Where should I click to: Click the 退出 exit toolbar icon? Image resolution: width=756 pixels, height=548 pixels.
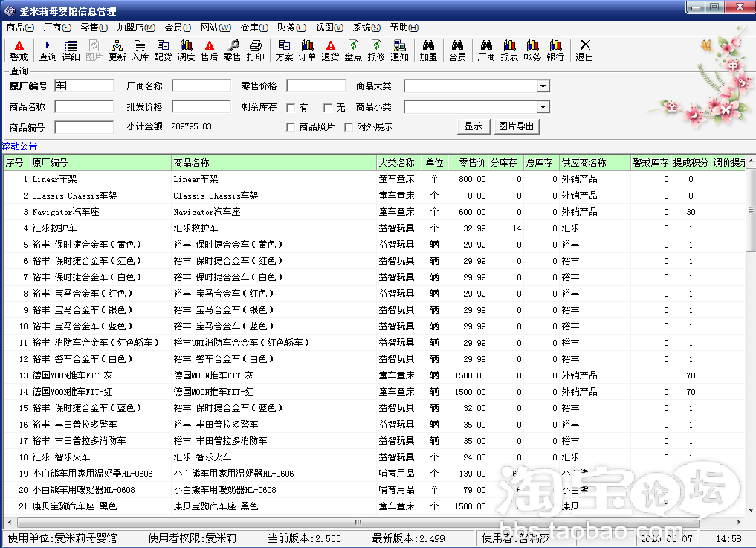click(x=584, y=51)
